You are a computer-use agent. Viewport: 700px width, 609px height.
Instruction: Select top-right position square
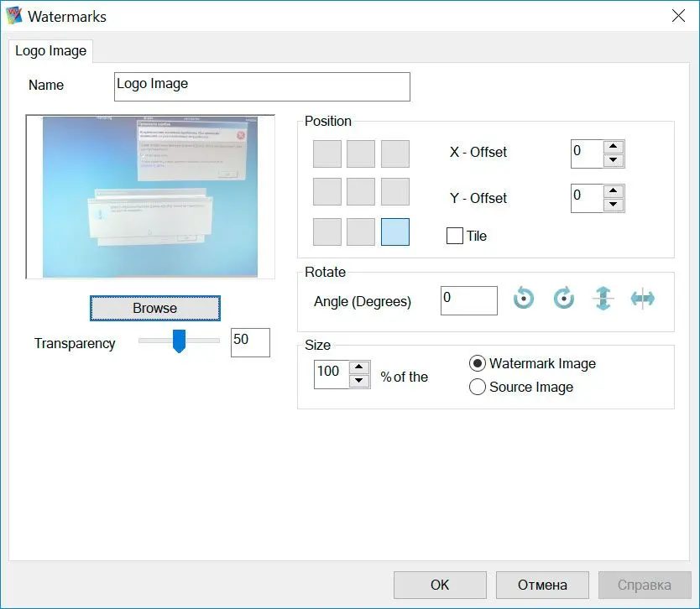[395, 154]
